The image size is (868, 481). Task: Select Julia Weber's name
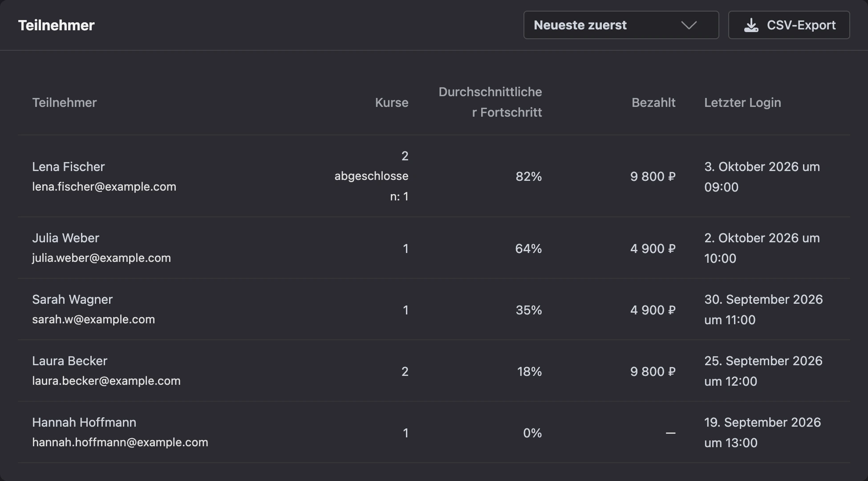pyautogui.click(x=65, y=238)
